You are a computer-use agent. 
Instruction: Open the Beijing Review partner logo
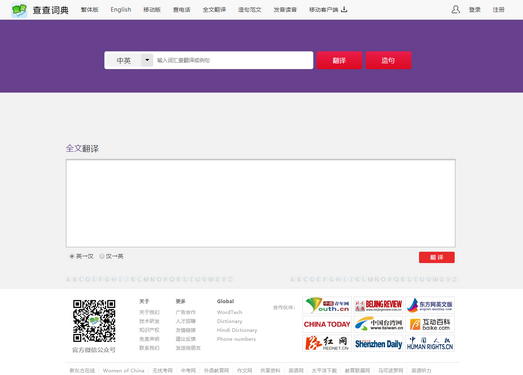tap(378, 305)
